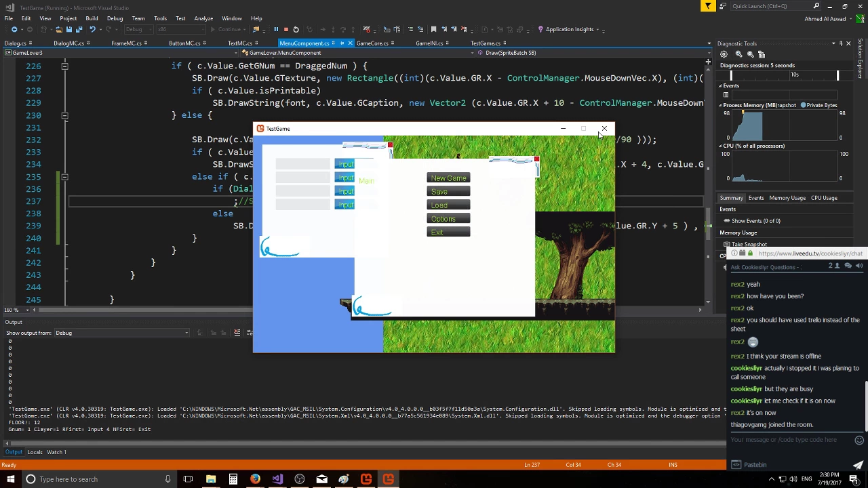This screenshot has width=868, height=488.
Task: Restart the debug session
Action: [x=296, y=29]
